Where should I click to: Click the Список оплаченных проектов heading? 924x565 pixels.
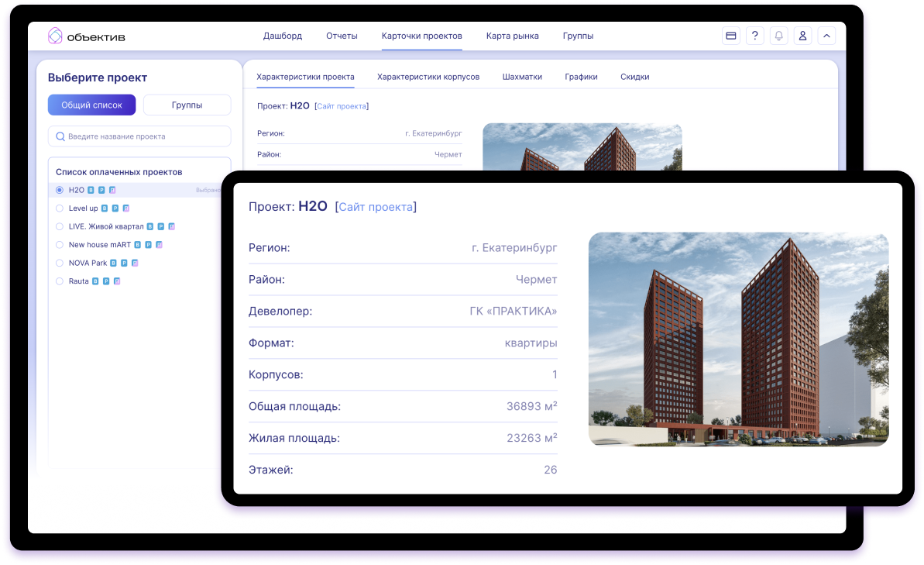coord(119,172)
